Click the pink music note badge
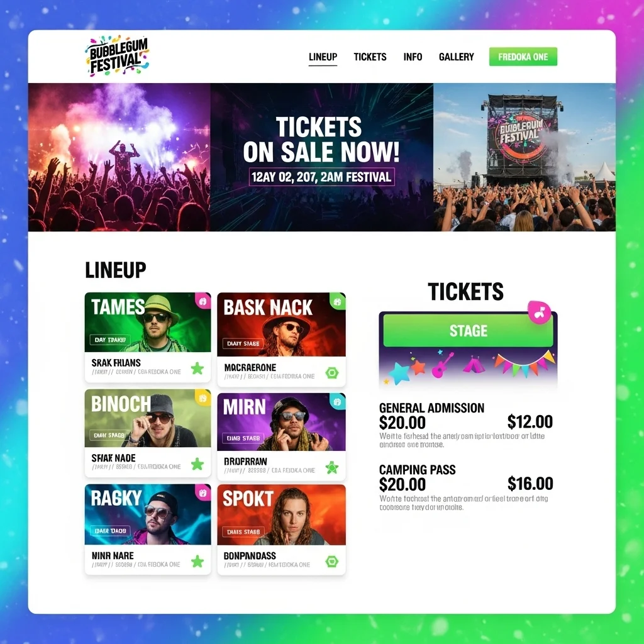This screenshot has height=644, width=644. coord(539,312)
